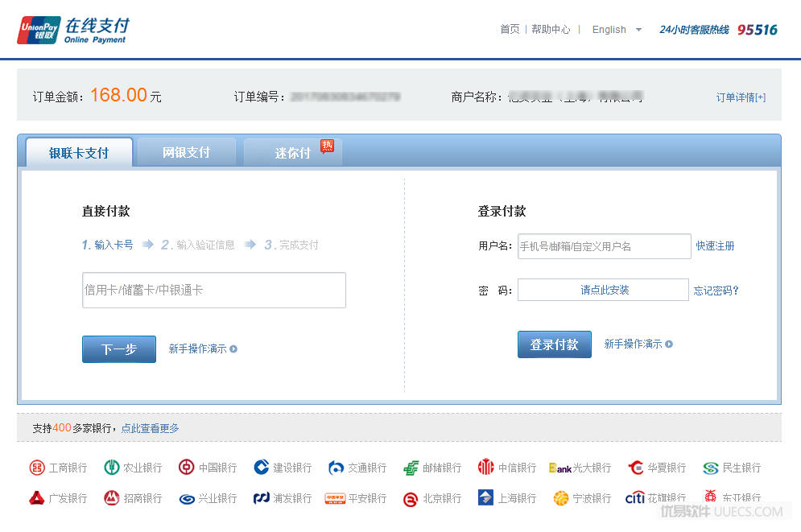Click the 光大银行 Bank logo icon

(559, 468)
